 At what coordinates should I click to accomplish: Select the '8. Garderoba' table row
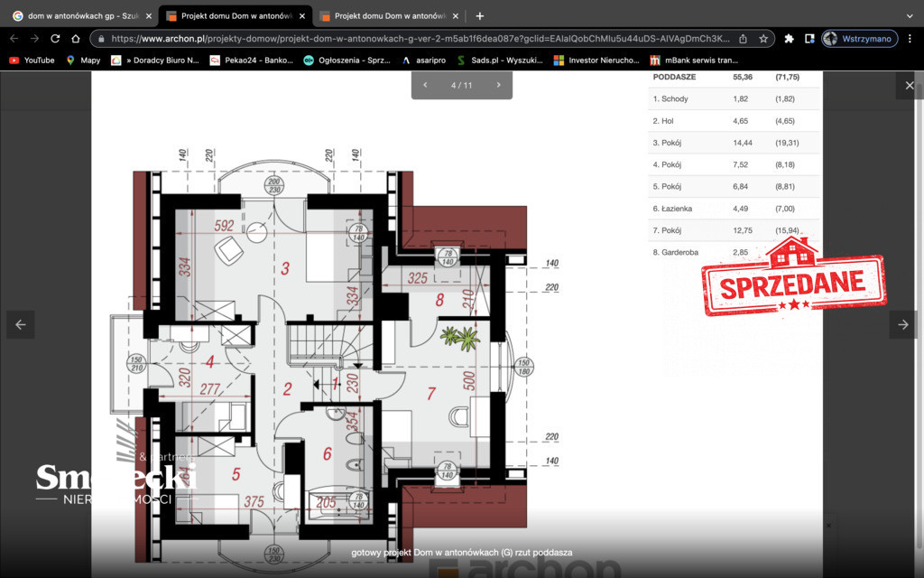(734, 252)
